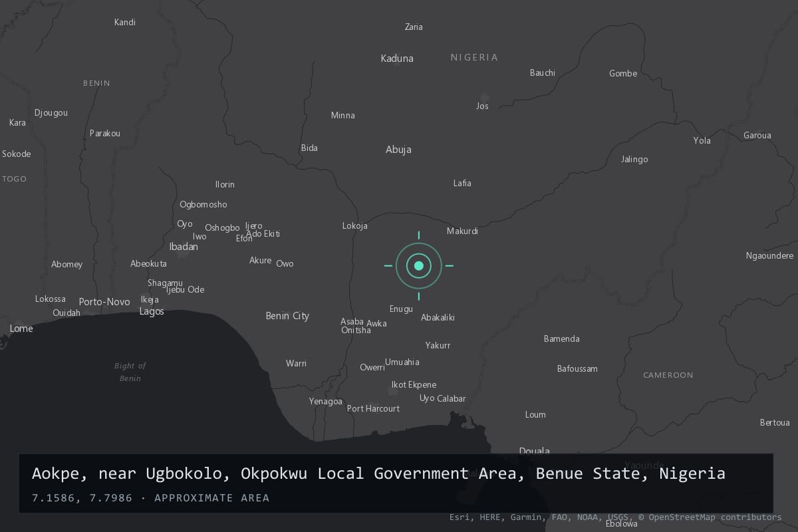Click the Garoua city label
Viewport: 798px width, 532px height.
click(757, 136)
